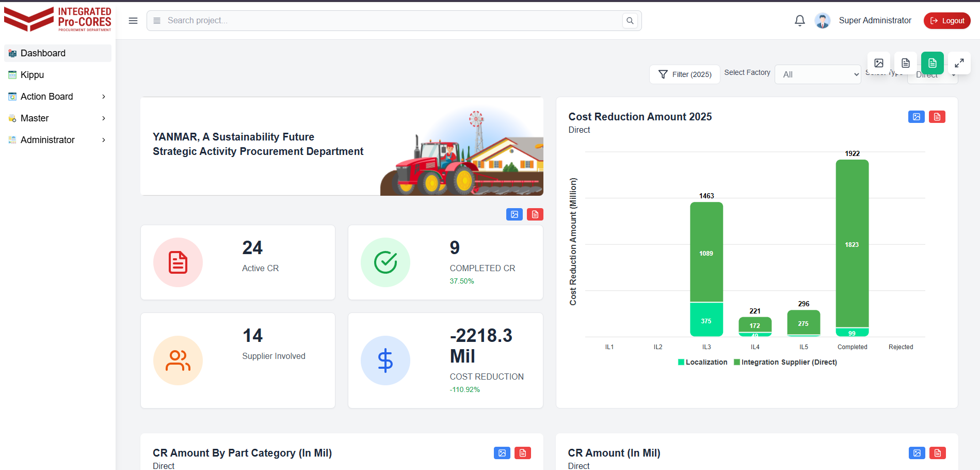
Task: Click the IL3 bar's 1089 segment
Action: click(x=706, y=252)
